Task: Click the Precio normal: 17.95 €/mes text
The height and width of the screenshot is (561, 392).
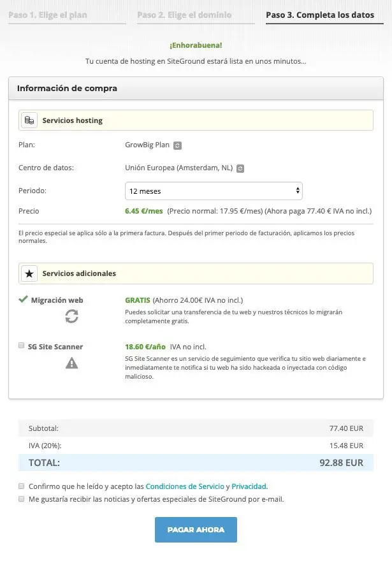Action: coord(215,211)
